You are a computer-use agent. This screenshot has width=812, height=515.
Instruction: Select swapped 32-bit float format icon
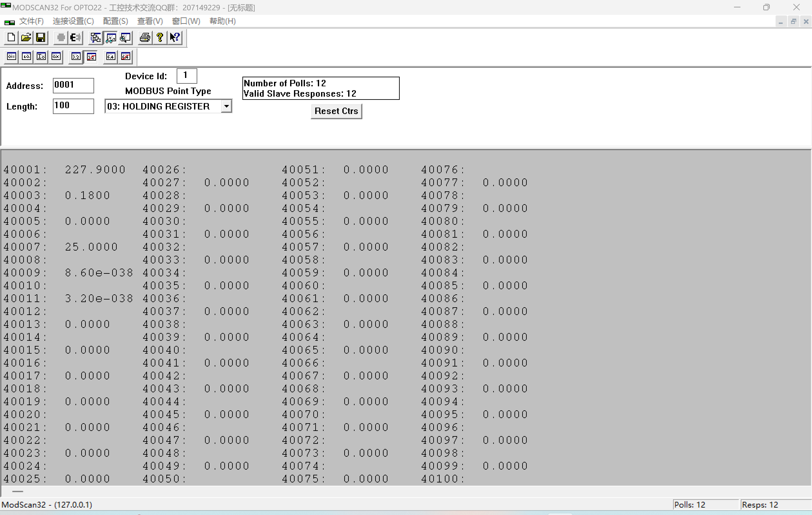(91, 57)
